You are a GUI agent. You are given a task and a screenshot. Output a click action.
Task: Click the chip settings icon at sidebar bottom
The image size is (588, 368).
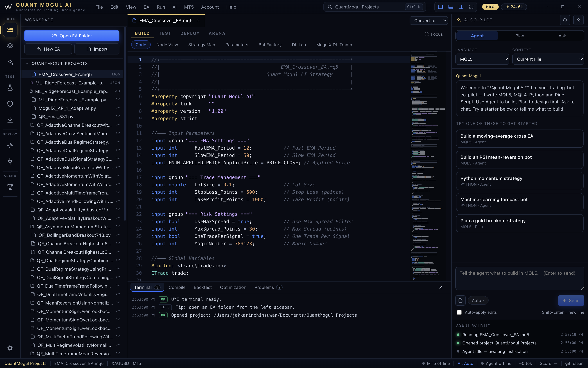(10, 348)
